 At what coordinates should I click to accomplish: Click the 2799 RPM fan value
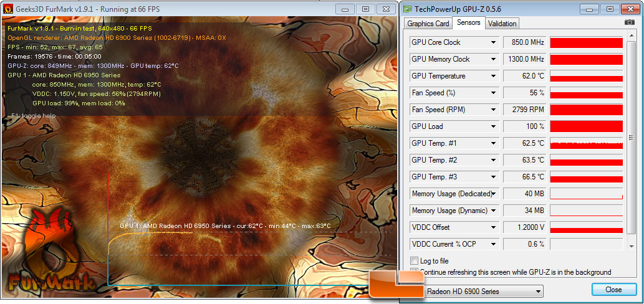coord(524,110)
